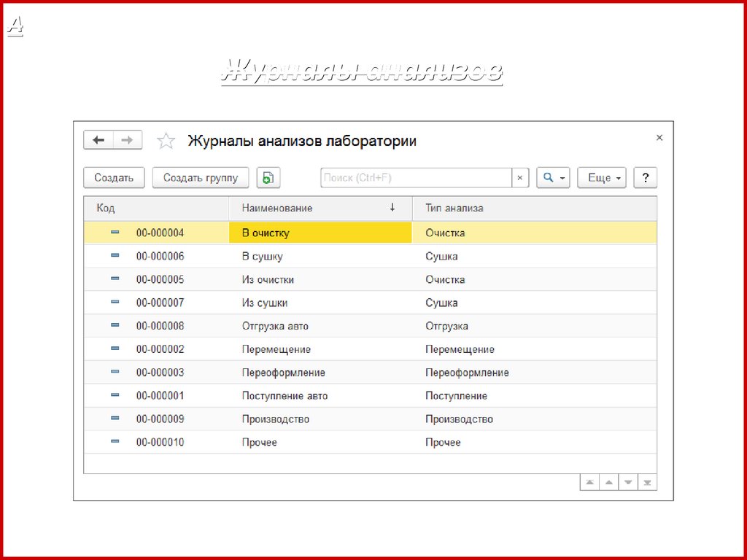Open the help question mark button

pos(645,178)
